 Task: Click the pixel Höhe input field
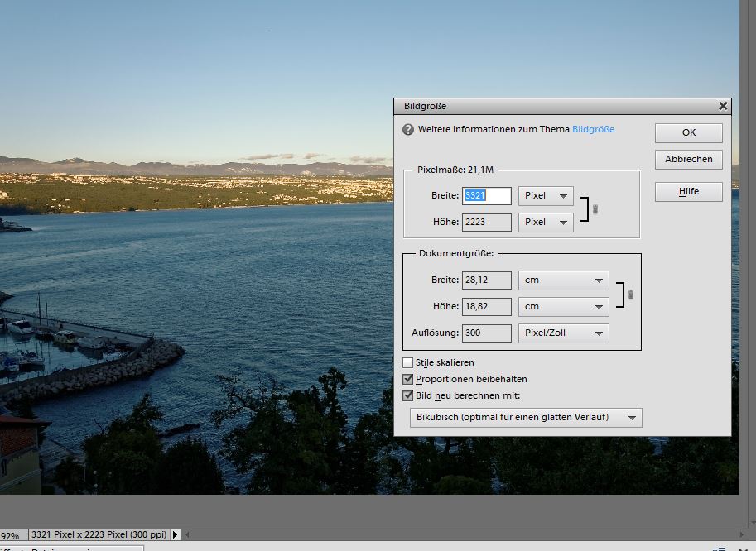pos(486,222)
